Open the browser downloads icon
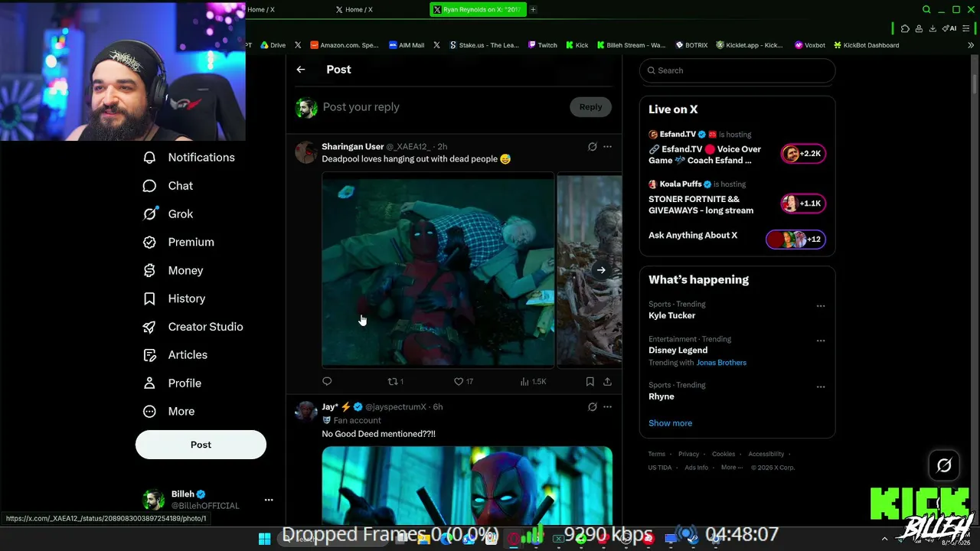Screen dimensions: 980x551 coord(933,28)
